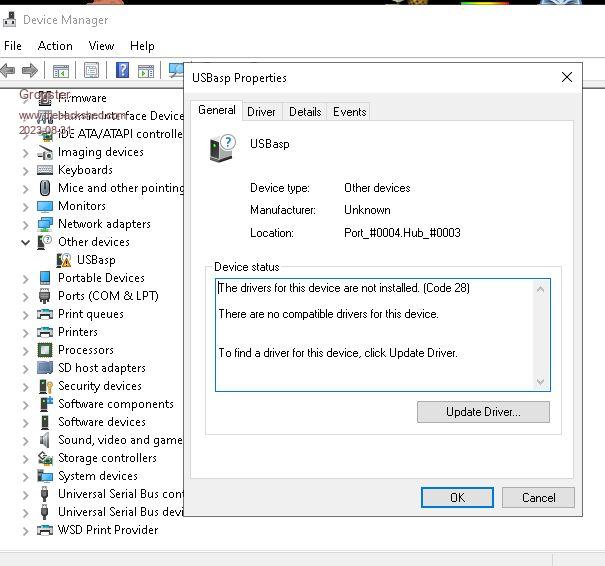Click the Processors category icon

point(45,350)
